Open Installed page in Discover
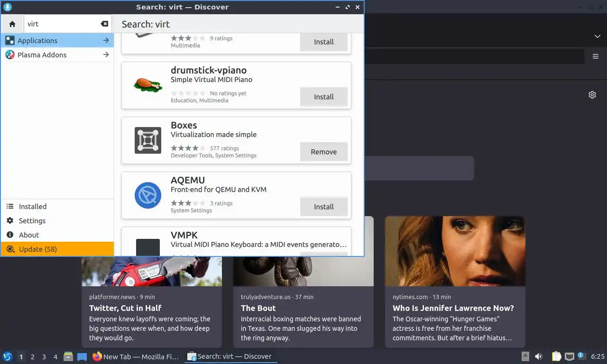 click(57, 206)
